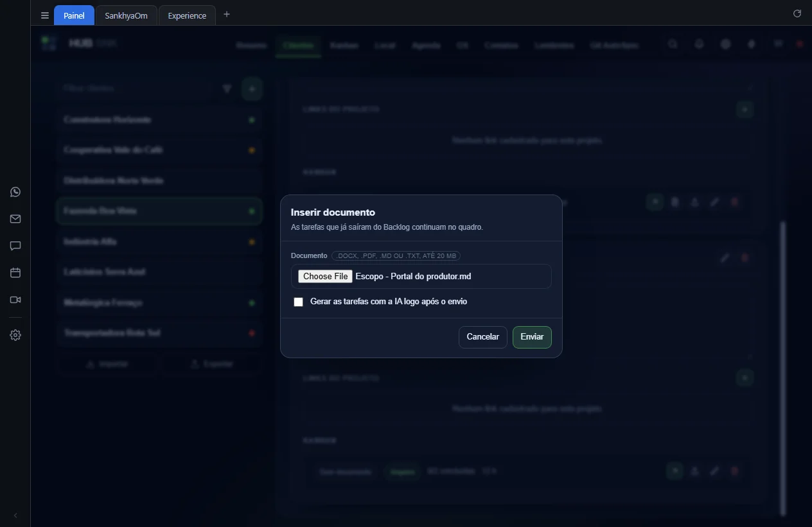Enable generating tasks with IA after upload
The height and width of the screenshot is (527, 812).
pos(298,302)
